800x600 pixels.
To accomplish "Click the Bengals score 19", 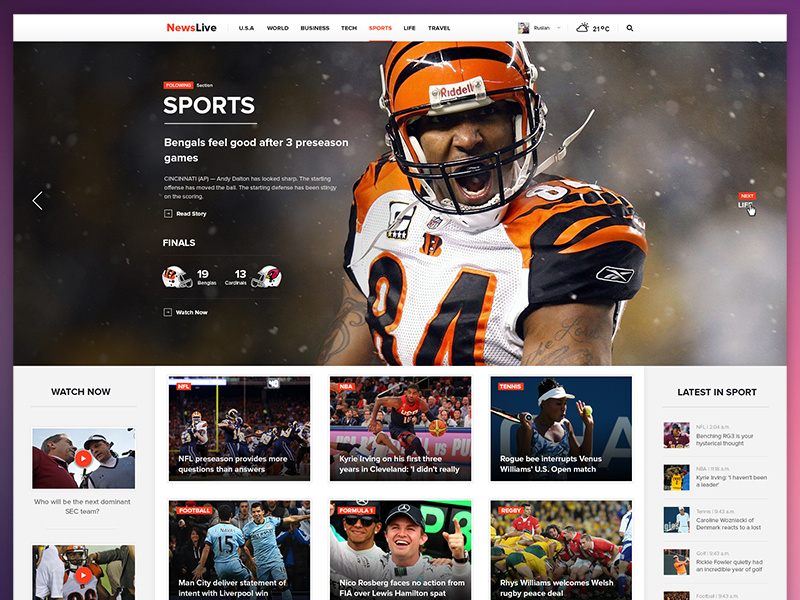I will (x=203, y=274).
